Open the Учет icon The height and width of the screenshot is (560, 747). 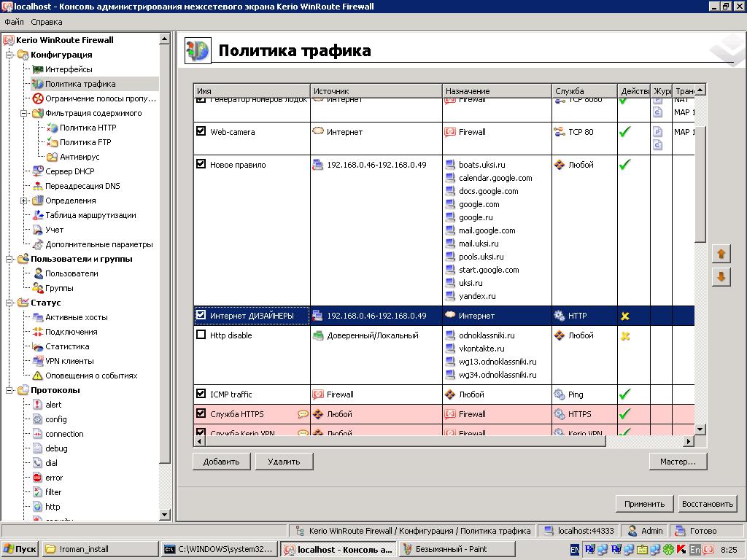(x=38, y=230)
